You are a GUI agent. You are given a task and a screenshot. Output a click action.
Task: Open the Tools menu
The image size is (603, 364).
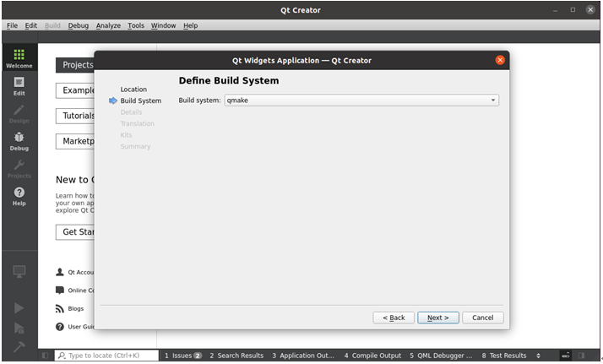[x=136, y=25]
